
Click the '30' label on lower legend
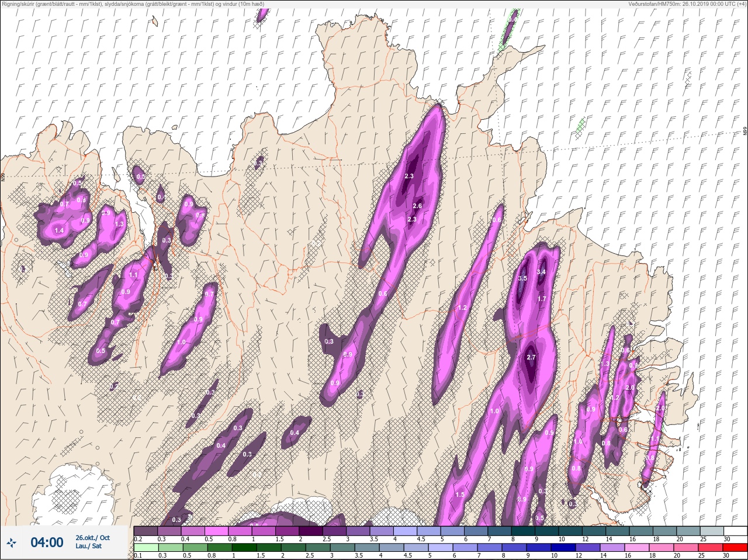click(725, 556)
